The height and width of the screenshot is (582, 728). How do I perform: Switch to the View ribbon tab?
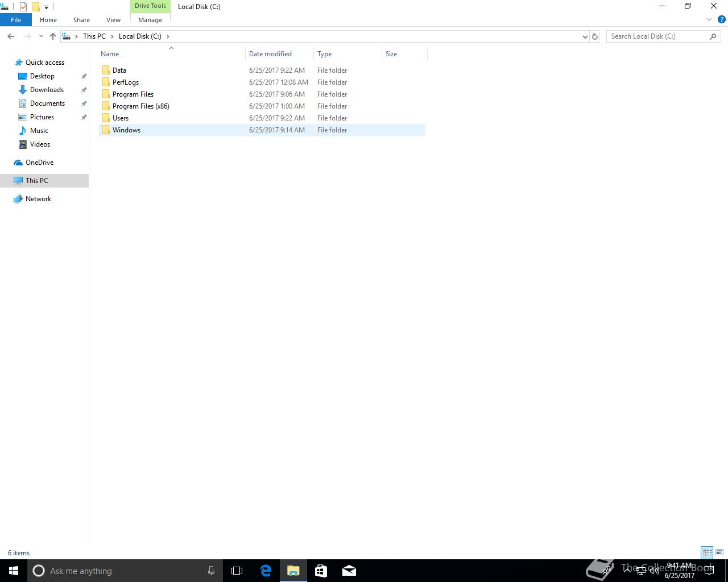[x=113, y=20]
